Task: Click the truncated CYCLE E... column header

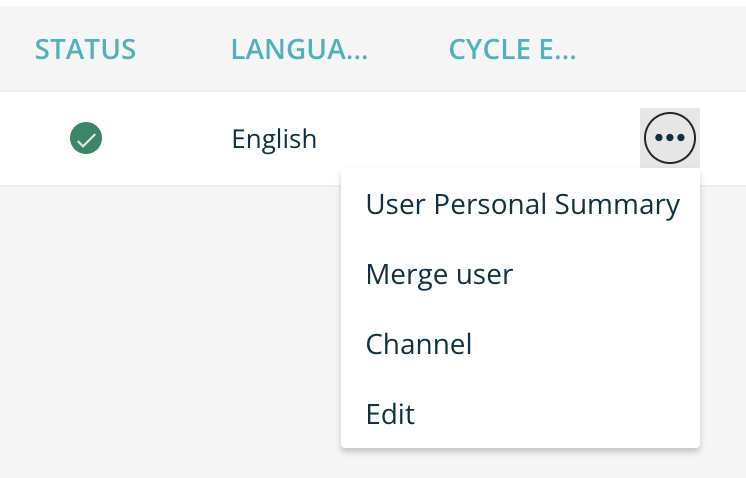Action: click(x=512, y=49)
